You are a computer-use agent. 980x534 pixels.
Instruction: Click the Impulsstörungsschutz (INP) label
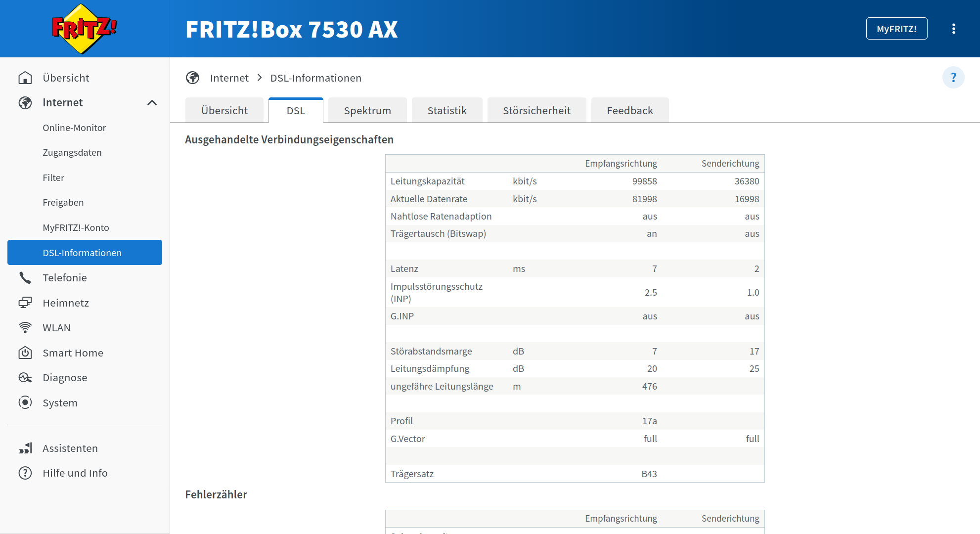click(437, 293)
